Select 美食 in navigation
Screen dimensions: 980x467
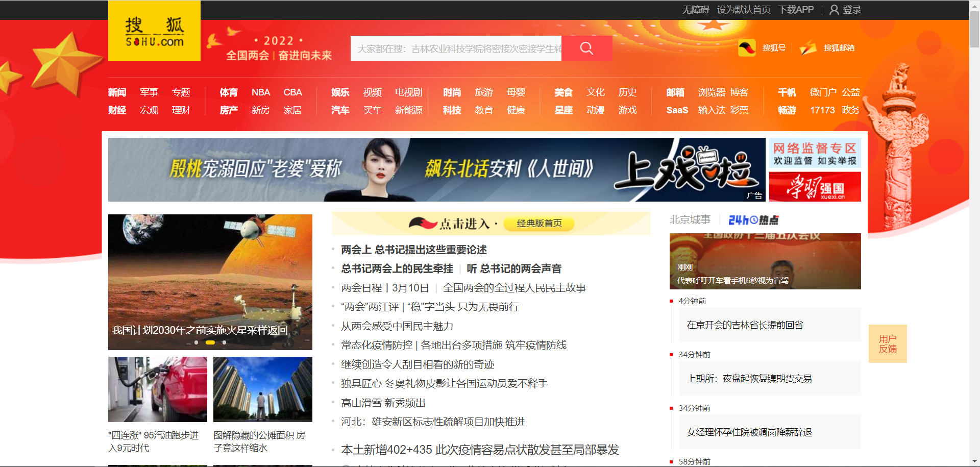[563, 92]
